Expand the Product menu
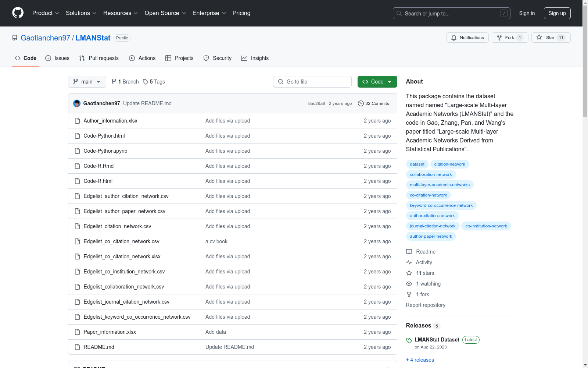 46,13
